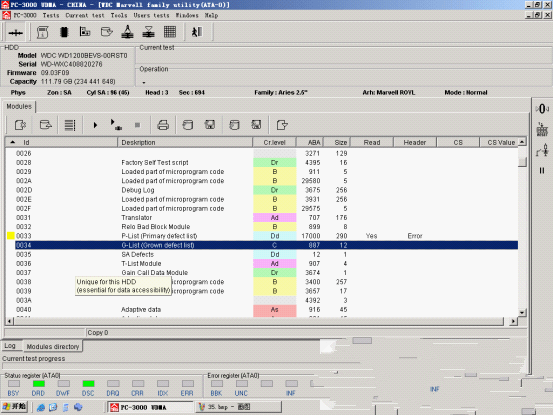Click the DSC status indicator
The image size is (553, 415).
click(88, 384)
